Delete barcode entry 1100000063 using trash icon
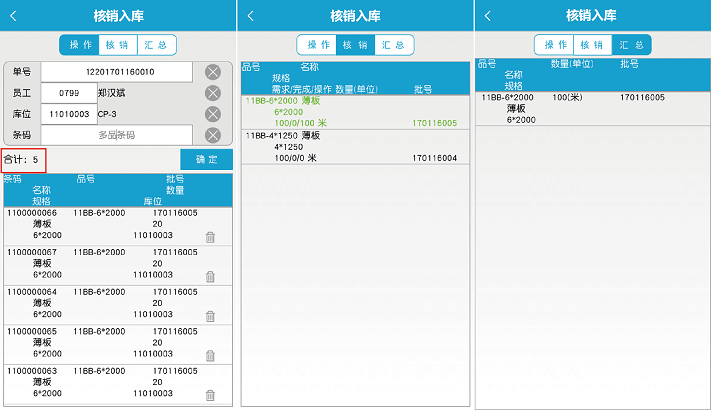This screenshot has height=410, width=711. click(210, 393)
